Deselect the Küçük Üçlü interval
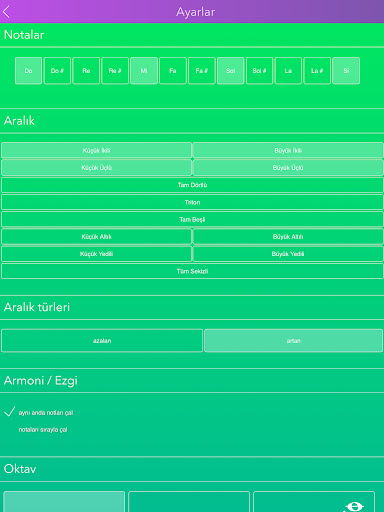 [x=96, y=168]
